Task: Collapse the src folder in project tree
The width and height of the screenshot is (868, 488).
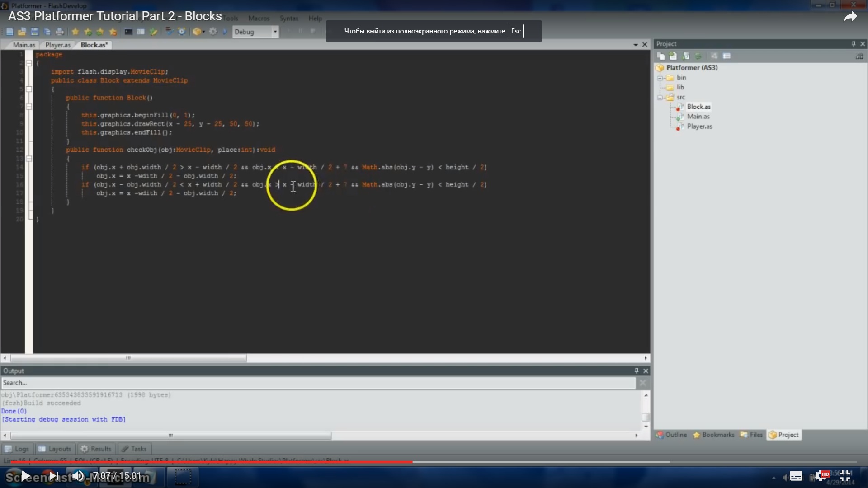Action: coord(660,97)
